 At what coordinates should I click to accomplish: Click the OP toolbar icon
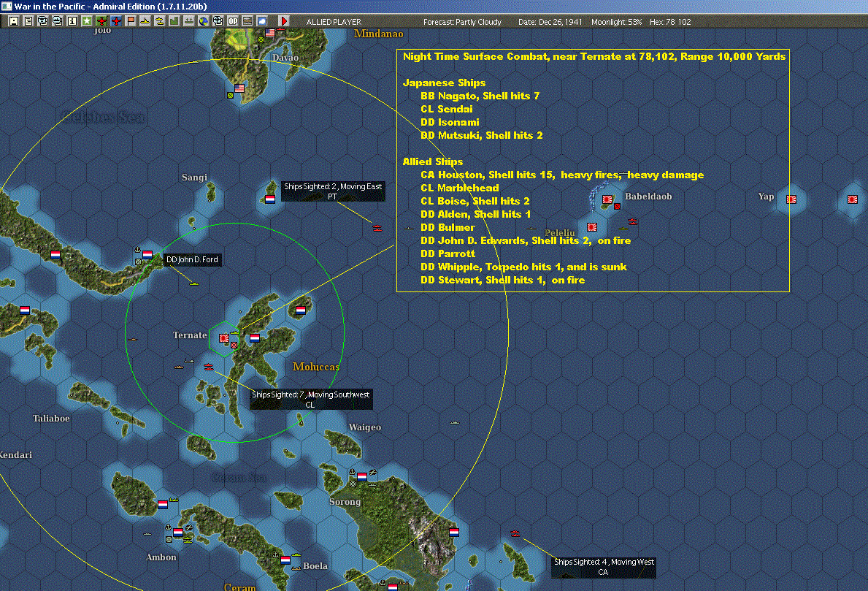(233, 21)
